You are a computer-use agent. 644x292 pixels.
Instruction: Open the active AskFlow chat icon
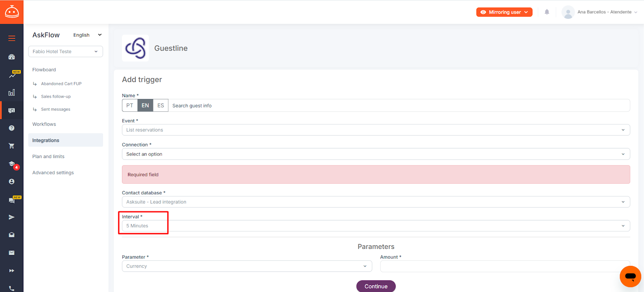coord(12,110)
